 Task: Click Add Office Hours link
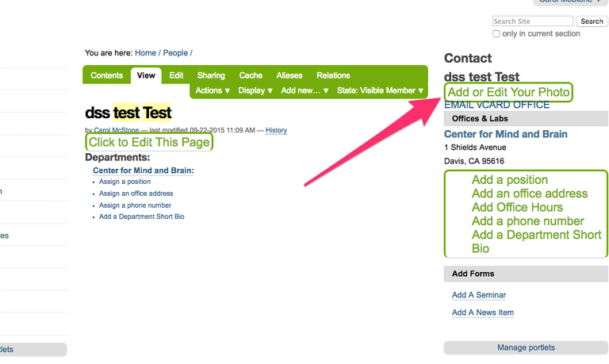coord(517,207)
